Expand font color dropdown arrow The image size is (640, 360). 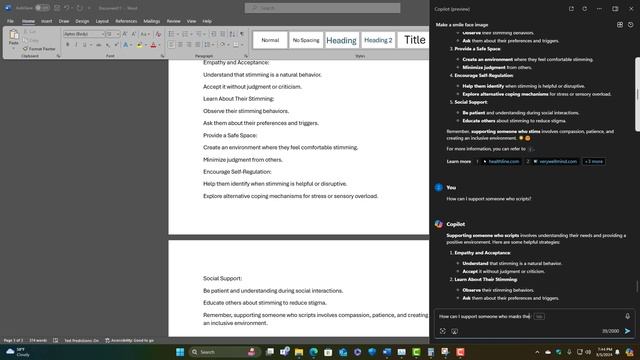(x=159, y=45)
